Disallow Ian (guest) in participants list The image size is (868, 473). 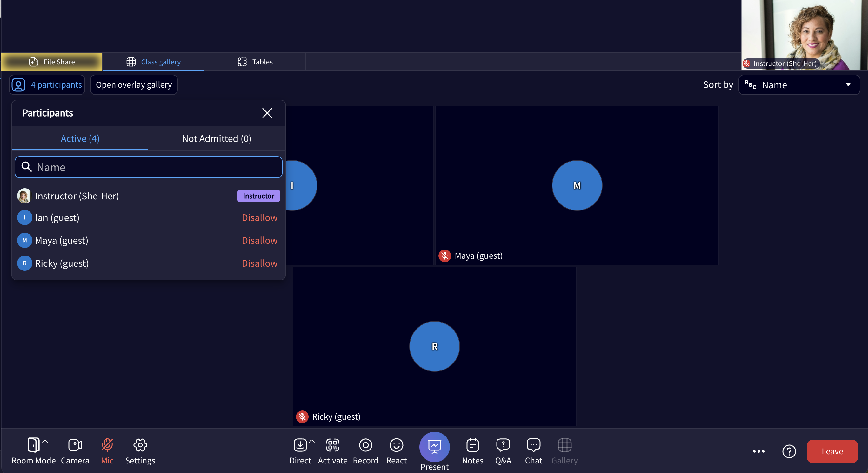point(259,218)
